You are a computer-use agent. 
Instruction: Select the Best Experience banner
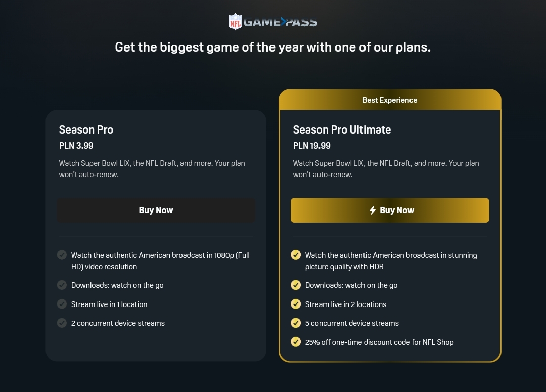[x=390, y=100]
